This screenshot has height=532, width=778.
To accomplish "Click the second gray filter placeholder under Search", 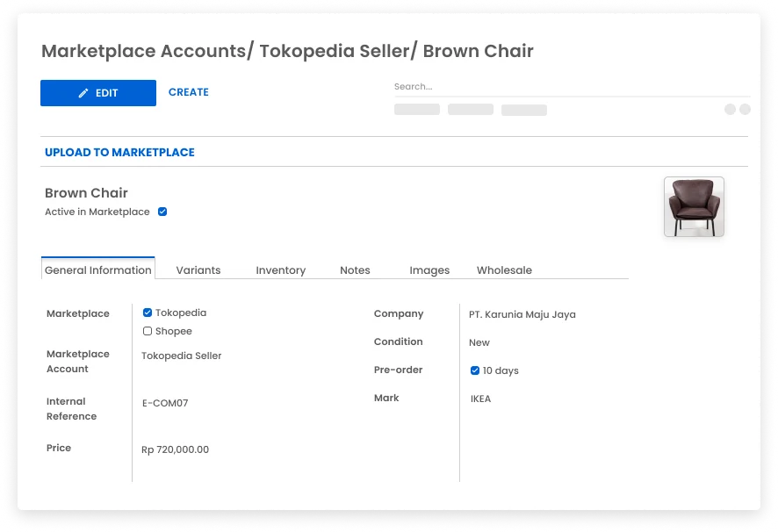I will (471, 110).
